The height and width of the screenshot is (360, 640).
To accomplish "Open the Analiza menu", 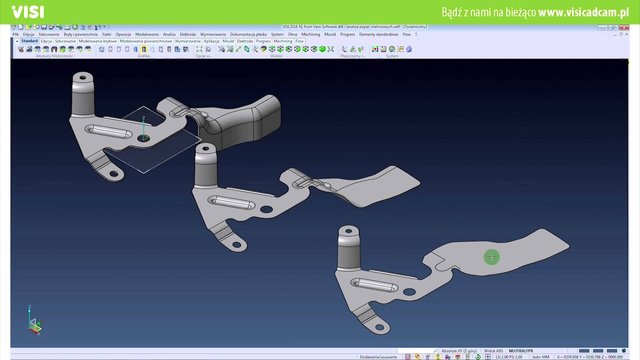I will coord(169,34).
